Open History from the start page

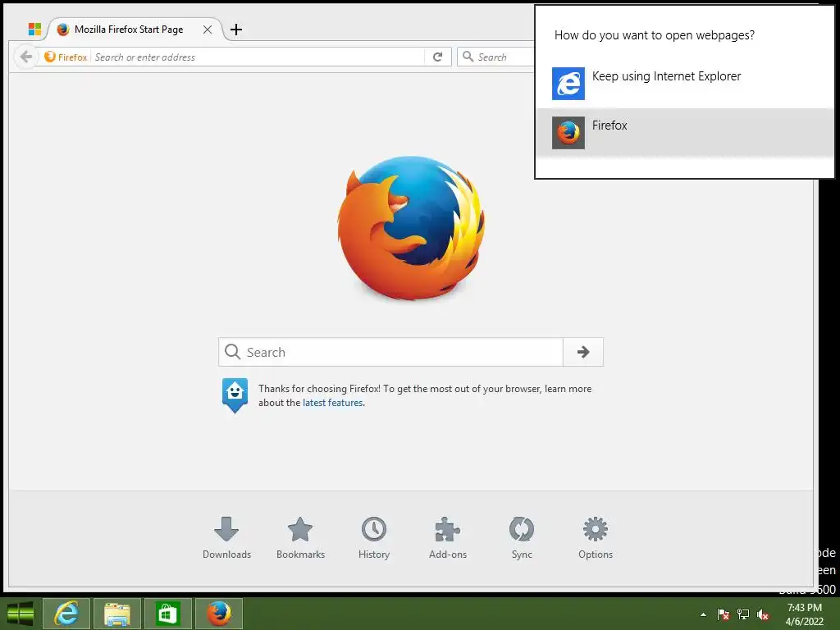click(374, 538)
